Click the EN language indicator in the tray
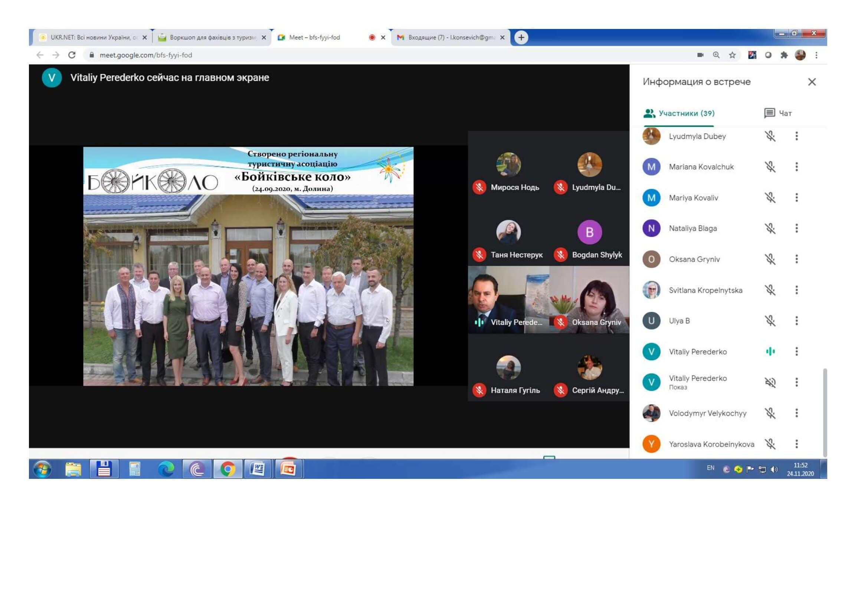 (711, 468)
